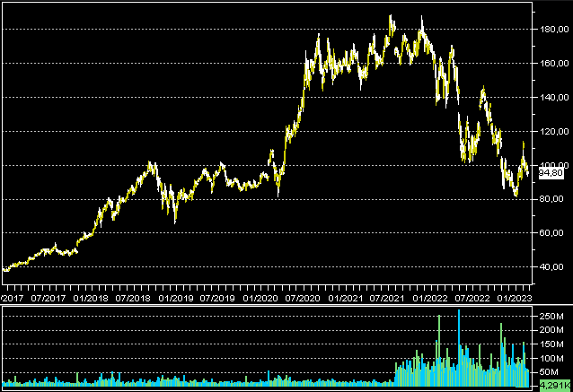Click the current price tag 94,80
573x392 pixels.
[551, 173]
